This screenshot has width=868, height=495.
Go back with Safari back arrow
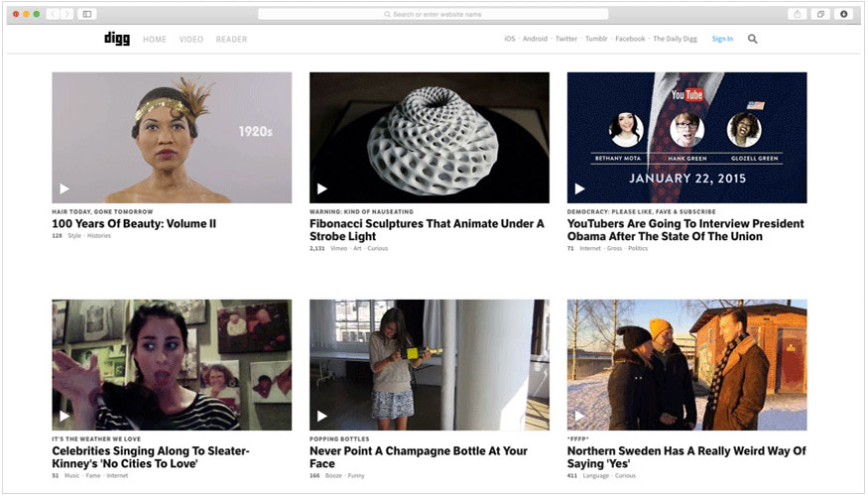pos(53,14)
